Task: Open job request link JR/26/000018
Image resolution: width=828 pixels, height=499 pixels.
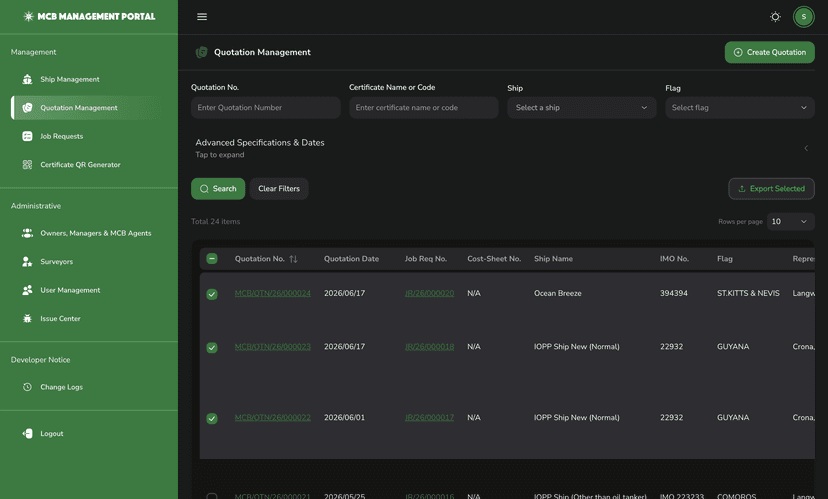Action: tap(429, 346)
